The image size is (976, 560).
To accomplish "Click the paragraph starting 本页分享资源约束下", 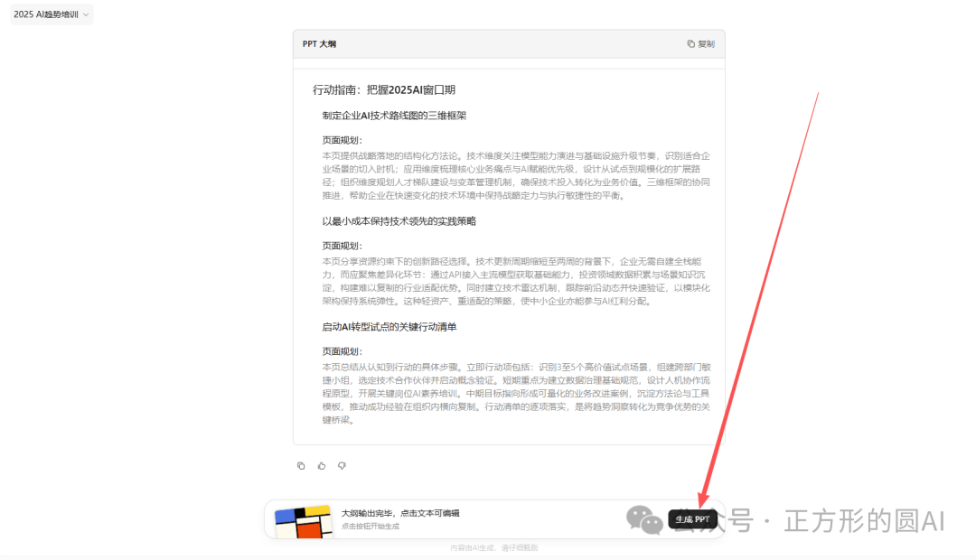I will click(516, 281).
